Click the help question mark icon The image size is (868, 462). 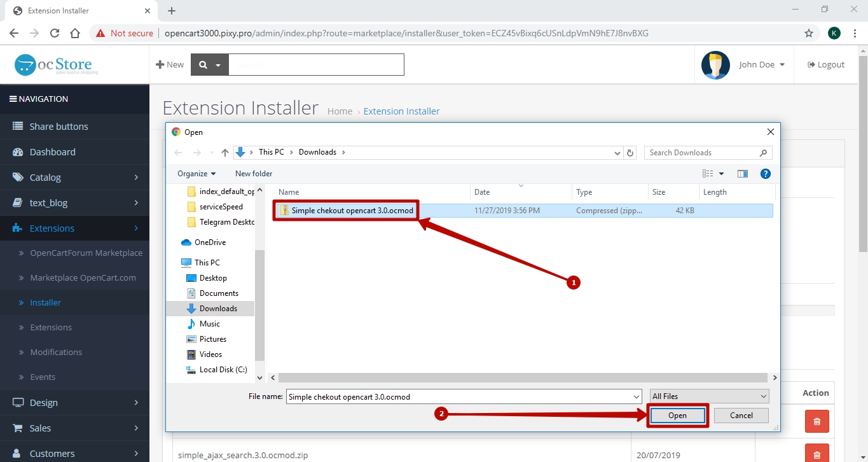(766, 174)
